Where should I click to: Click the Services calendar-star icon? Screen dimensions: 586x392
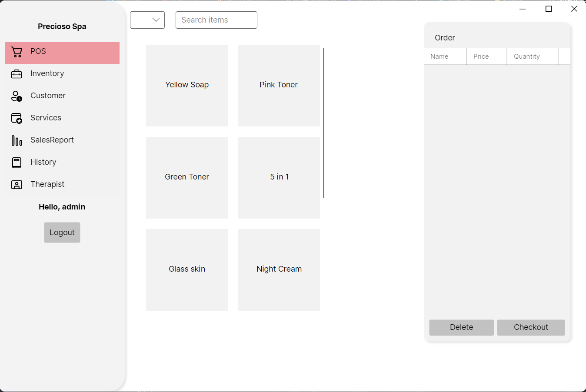pyautogui.click(x=17, y=118)
